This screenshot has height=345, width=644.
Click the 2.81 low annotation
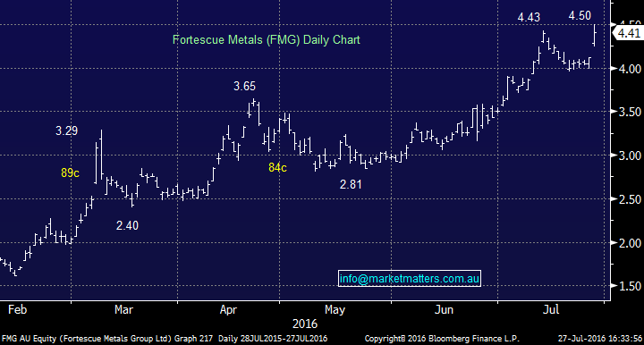tap(351, 185)
